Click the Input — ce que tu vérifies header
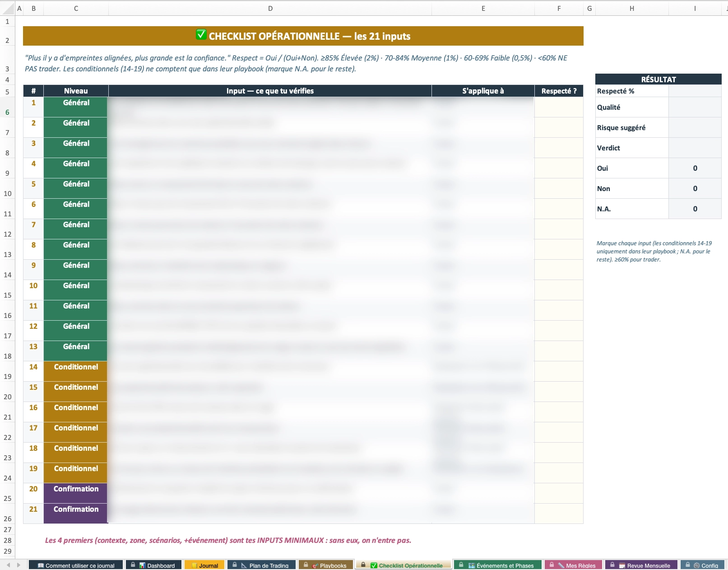This screenshot has width=728, height=570. [x=270, y=91]
